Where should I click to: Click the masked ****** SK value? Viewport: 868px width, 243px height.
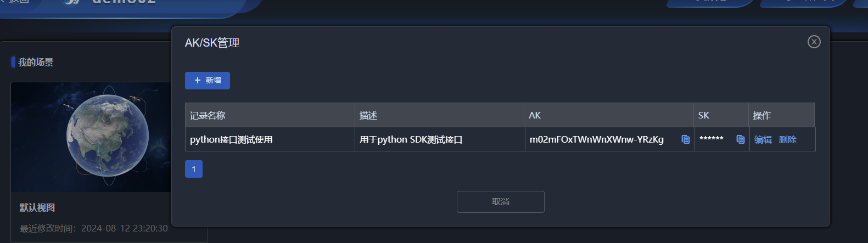(x=712, y=139)
